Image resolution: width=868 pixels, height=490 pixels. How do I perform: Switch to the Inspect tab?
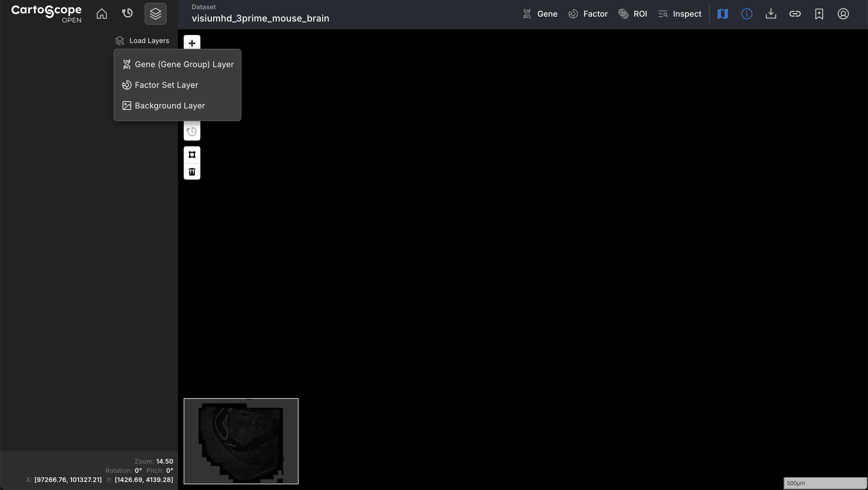click(680, 14)
